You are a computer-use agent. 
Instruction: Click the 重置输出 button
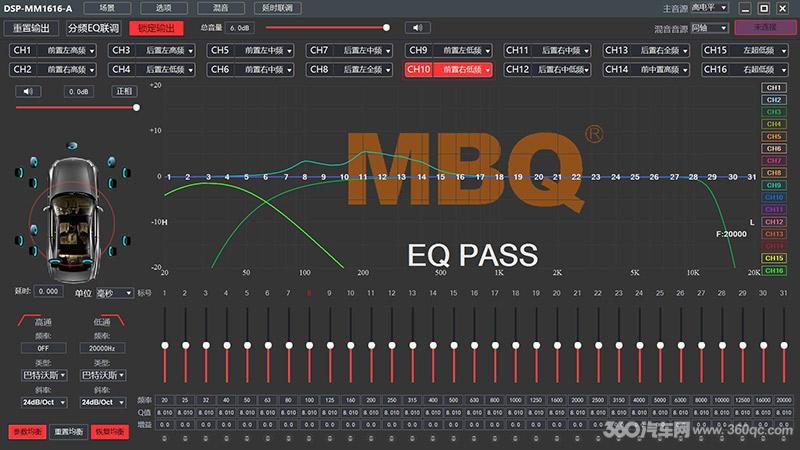[x=31, y=28]
